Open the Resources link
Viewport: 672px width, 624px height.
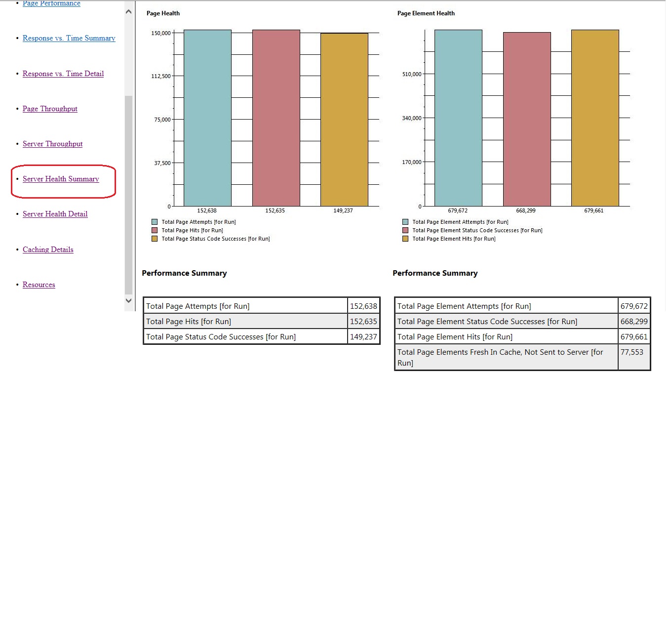point(39,285)
